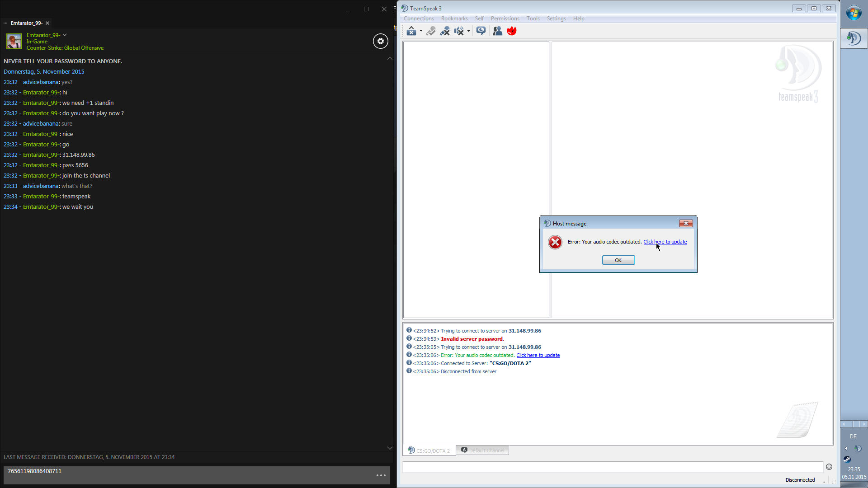This screenshot has width=868, height=488.
Task: Click the red flame toolbar icon
Action: tap(512, 31)
